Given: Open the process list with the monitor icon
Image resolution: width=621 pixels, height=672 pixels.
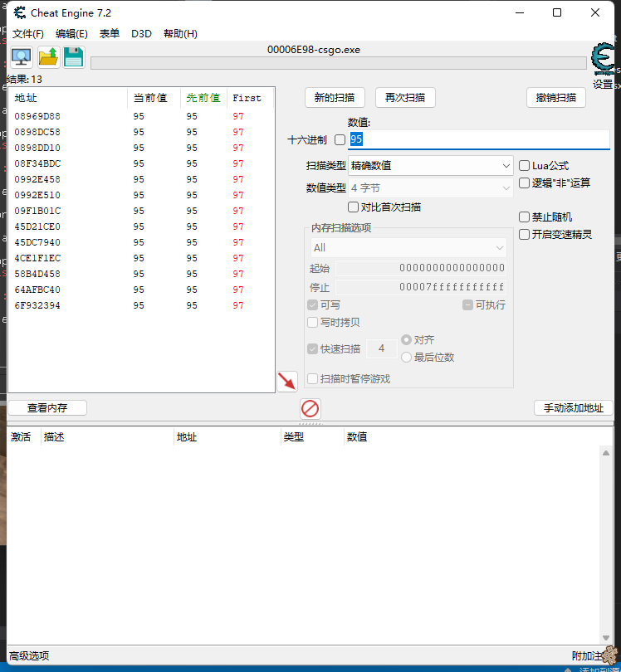Looking at the screenshot, I should coord(22,57).
